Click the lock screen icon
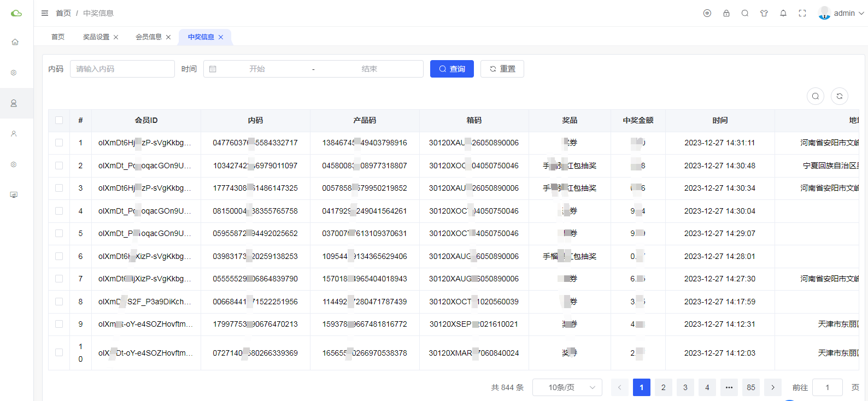The image size is (868, 401). (726, 13)
